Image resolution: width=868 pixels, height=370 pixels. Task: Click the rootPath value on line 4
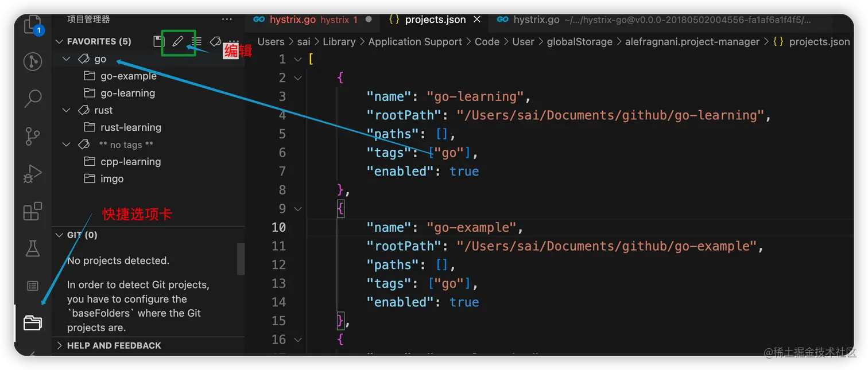point(610,115)
